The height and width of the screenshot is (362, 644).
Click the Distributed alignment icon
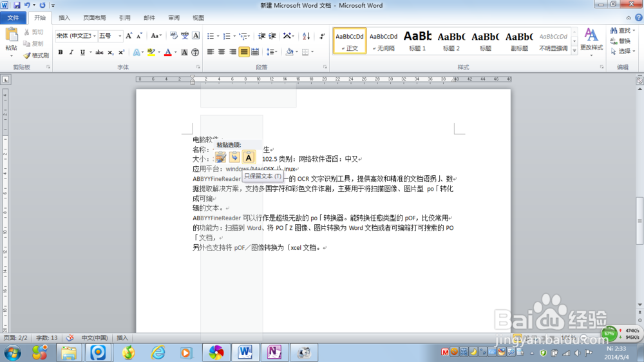255,52
